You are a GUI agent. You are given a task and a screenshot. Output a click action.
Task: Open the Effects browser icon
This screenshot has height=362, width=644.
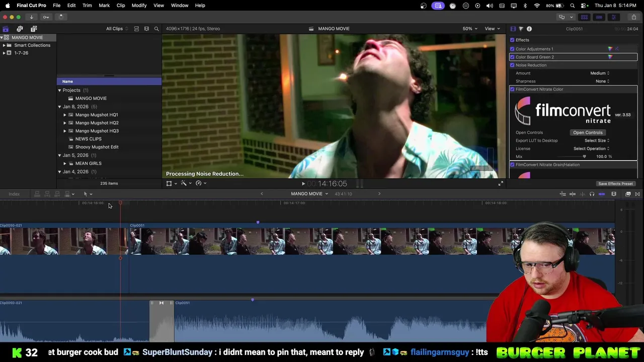click(628, 194)
